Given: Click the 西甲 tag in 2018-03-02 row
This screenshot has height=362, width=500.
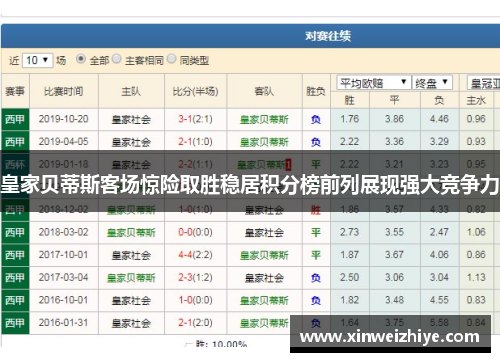Looking at the screenshot, I should tap(15, 232).
